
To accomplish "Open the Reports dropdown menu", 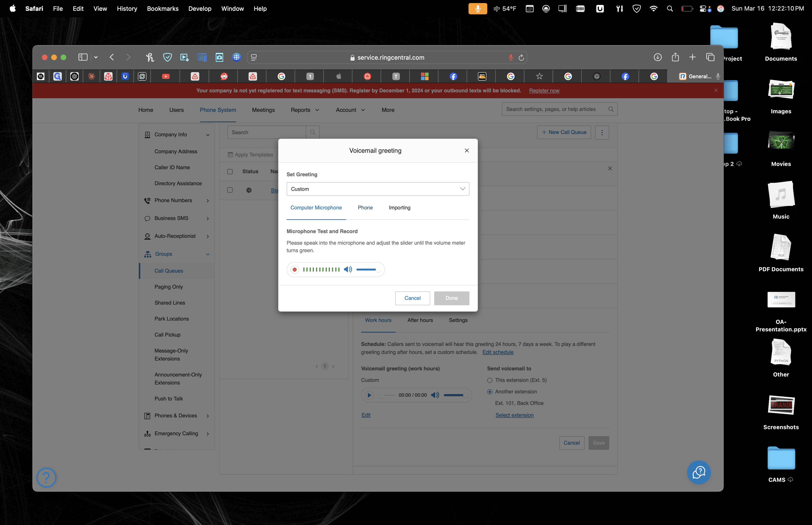I will [x=305, y=110].
